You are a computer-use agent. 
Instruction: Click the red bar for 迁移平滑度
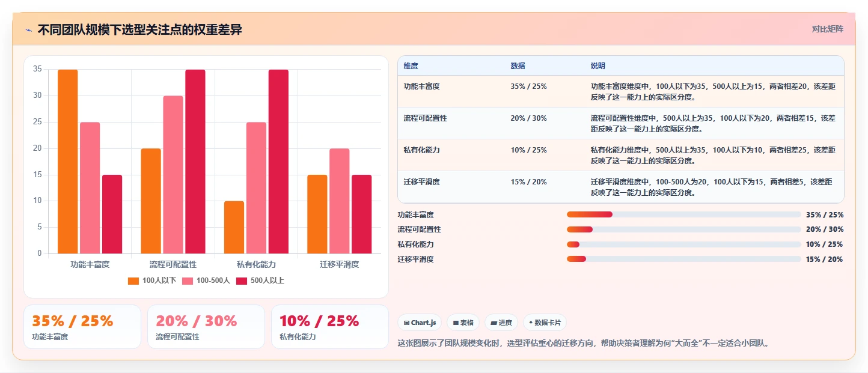[362, 214]
